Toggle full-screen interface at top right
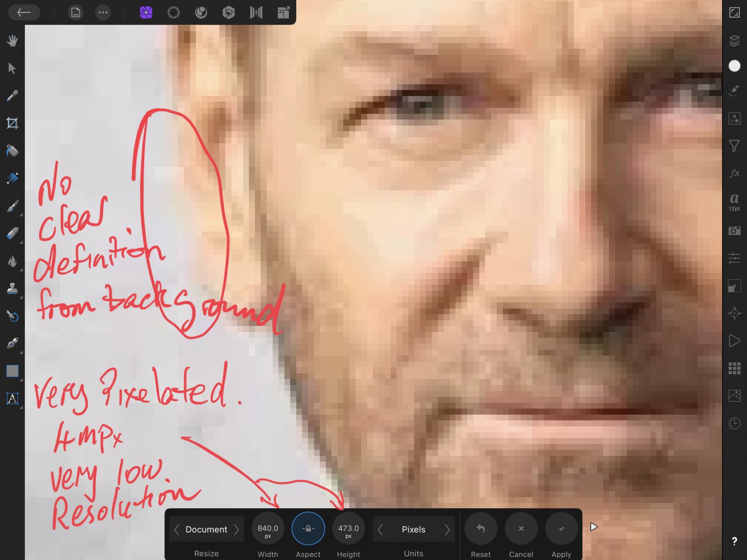 tap(734, 12)
